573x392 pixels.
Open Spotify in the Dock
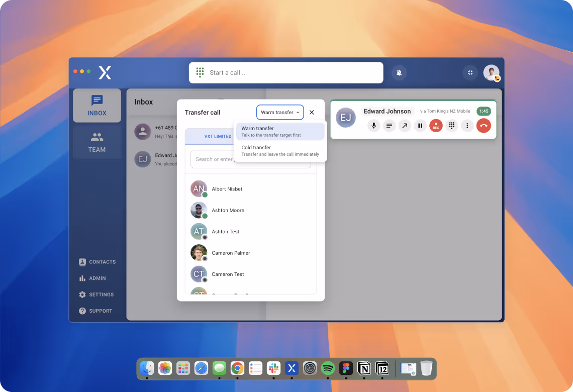(328, 368)
